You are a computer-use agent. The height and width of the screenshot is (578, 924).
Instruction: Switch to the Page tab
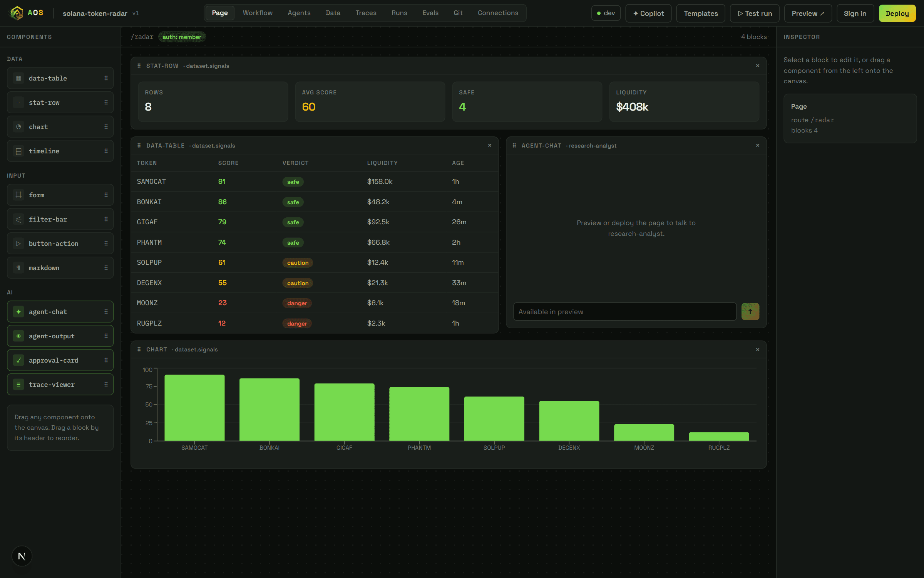pyautogui.click(x=220, y=13)
